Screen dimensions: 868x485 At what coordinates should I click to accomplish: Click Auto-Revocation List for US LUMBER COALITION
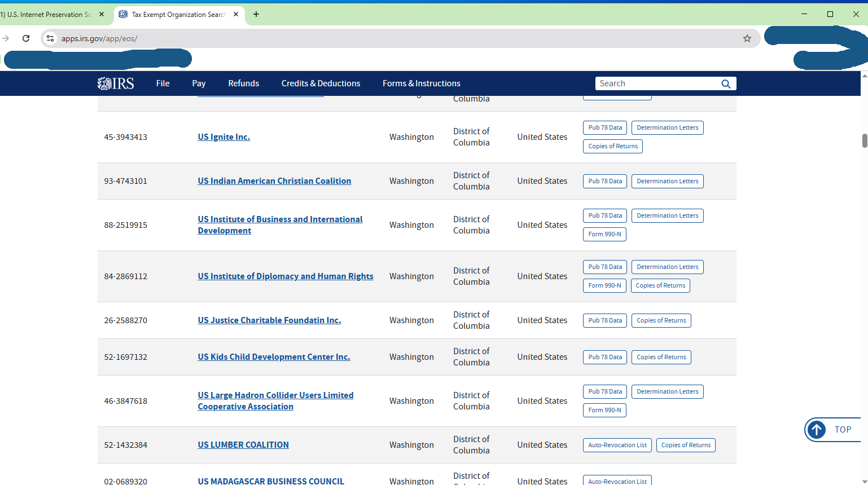click(617, 446)
